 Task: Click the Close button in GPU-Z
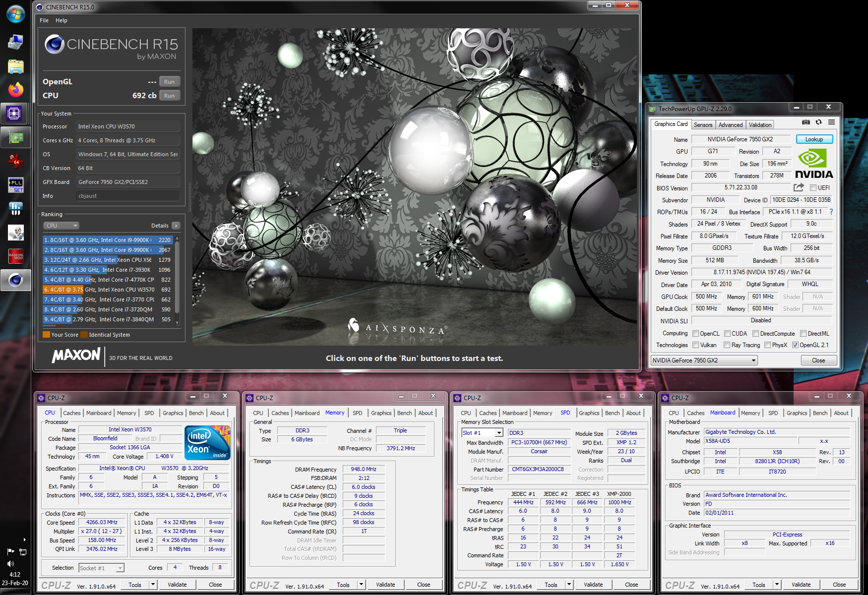click(818, 360)
